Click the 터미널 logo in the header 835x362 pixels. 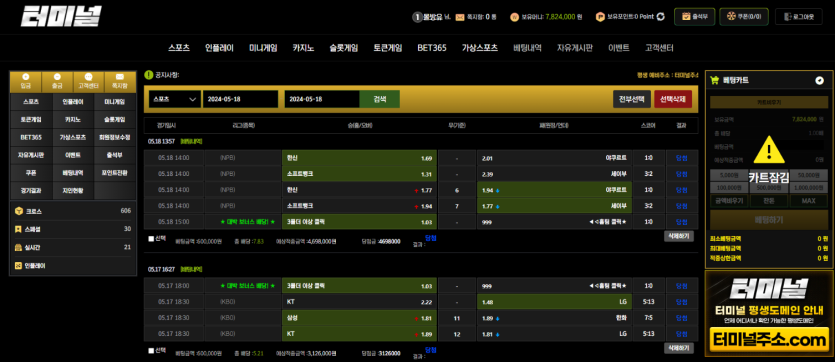(61, 17)
